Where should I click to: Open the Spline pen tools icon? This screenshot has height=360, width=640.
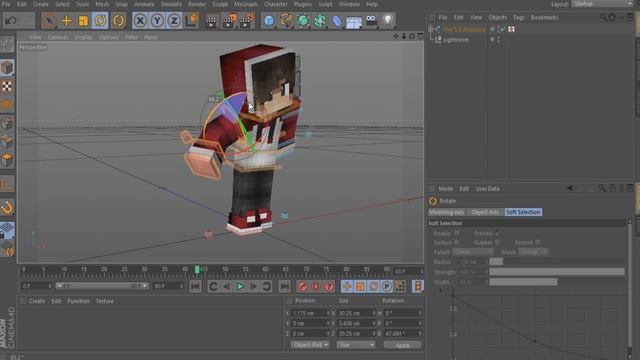point(286,20)
